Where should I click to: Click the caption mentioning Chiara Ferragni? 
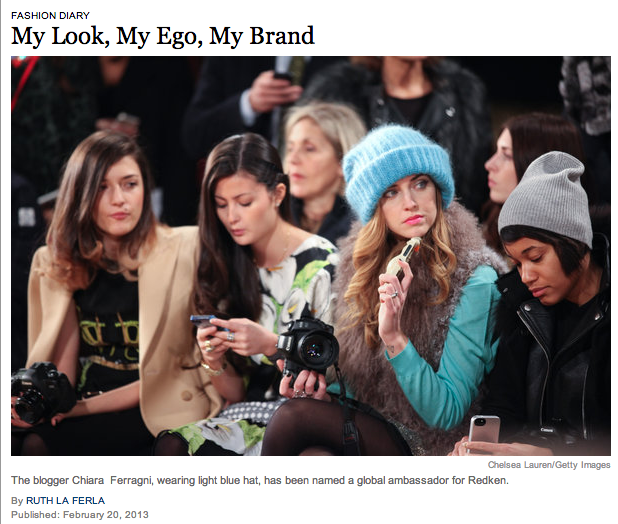point(260,481)
